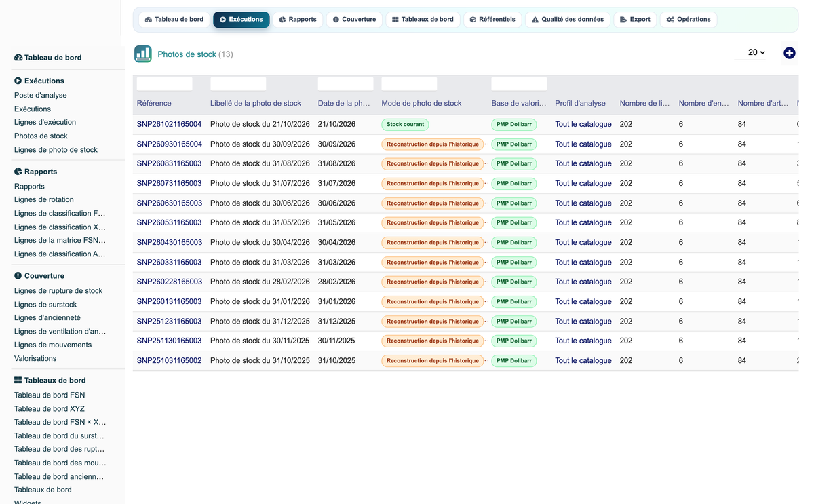Click Reconstruction depuis l'historique in 31/08/2026 row
Screen dimensions: 814x504
tap(433, 163)
